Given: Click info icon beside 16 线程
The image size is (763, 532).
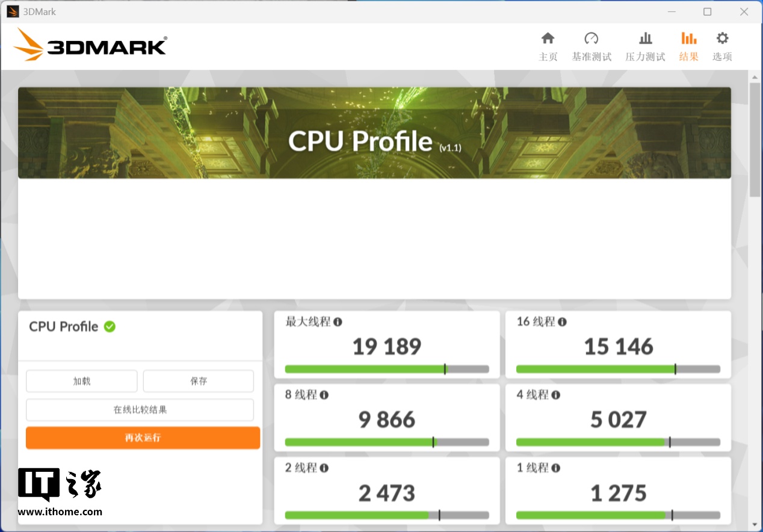Looking at the screenshot, I should pyautogui.click(x=562, y=322).
